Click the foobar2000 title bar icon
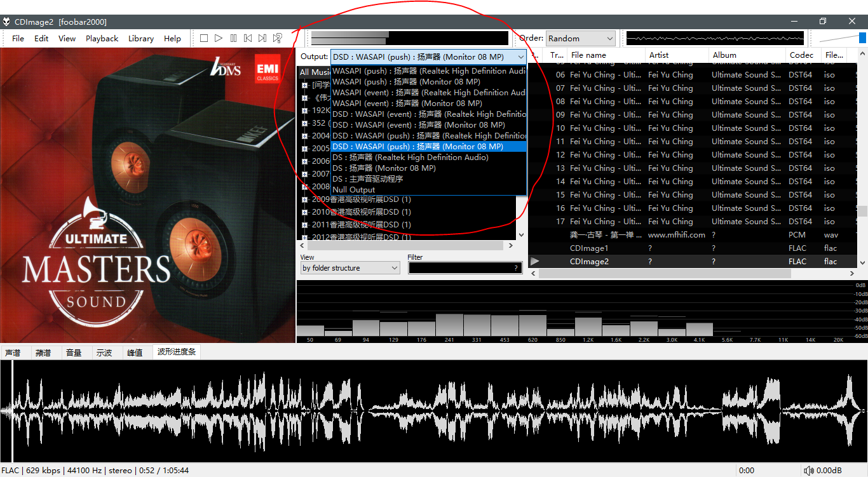The image size is (868, 477). click(x=6, y=22)
